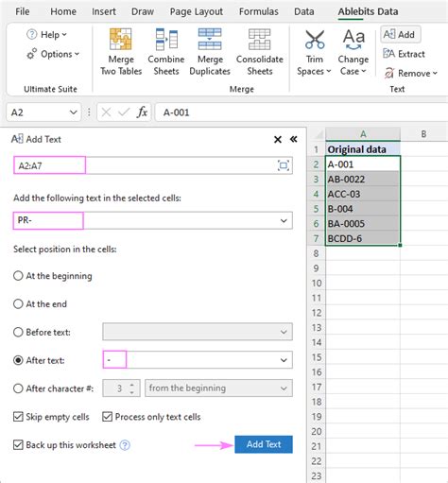Select the At the beginning radio option
Image resolution: width=448 pixels, height=483 pixels.
(18, 276)
